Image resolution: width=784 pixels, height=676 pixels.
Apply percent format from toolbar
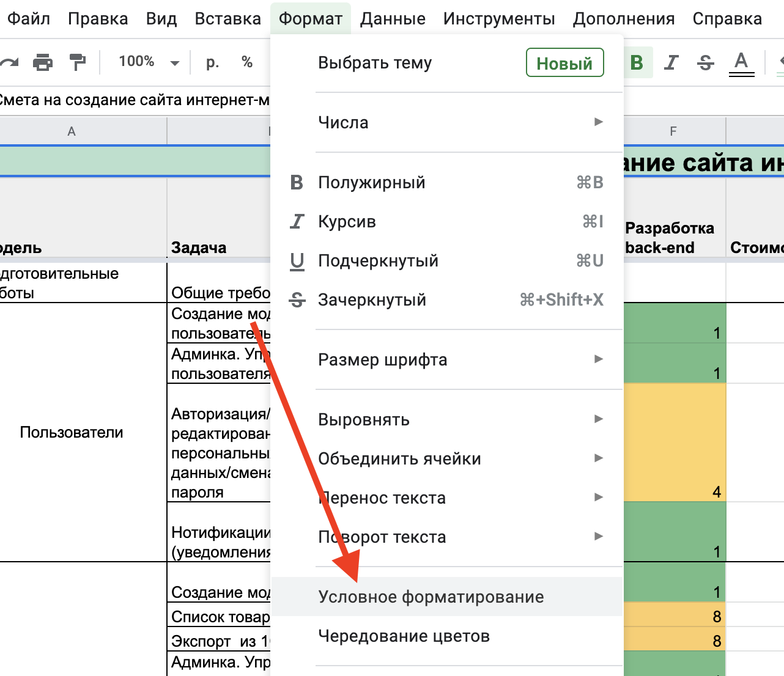[x=247, y=62]
